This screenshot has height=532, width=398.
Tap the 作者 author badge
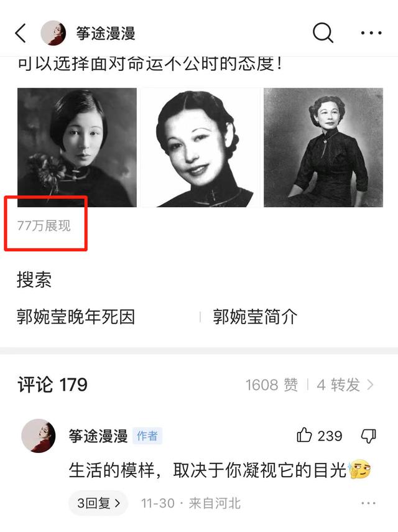click(x=147, y=436)
